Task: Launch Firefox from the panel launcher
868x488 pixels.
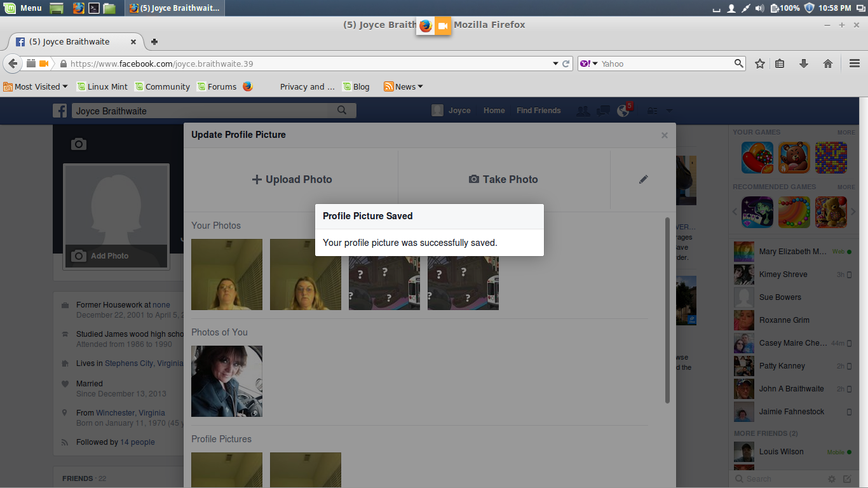Action: pos(78,8)
